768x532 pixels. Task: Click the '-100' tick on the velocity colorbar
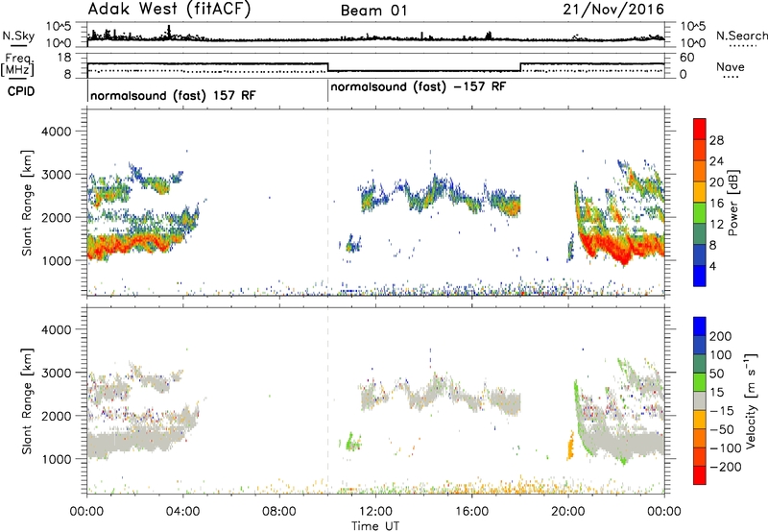point(724,448)
